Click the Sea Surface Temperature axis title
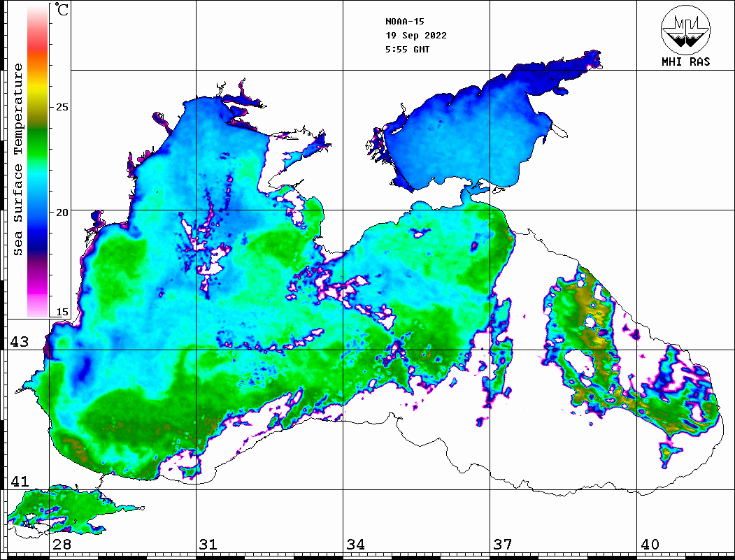 [17, 159]
